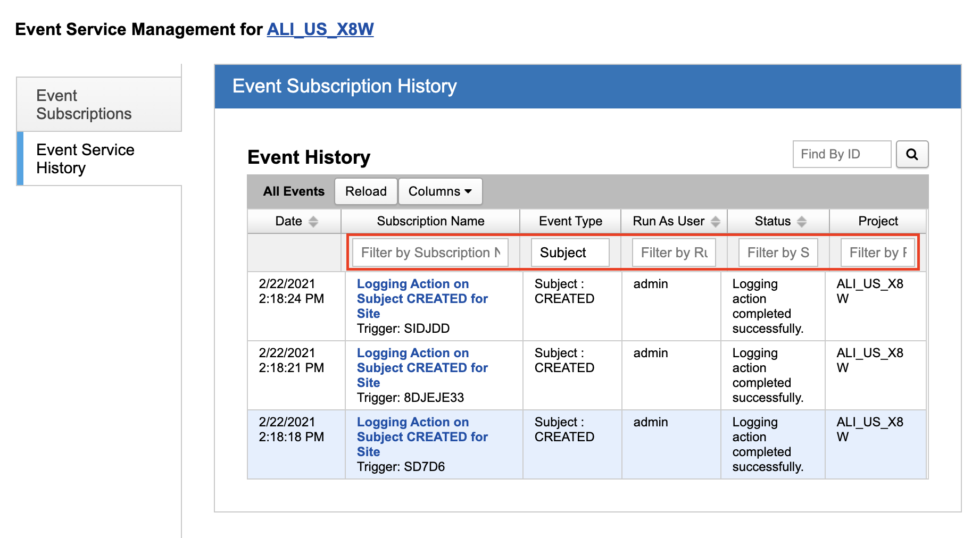Screen dimensions: 980x538
Task: Open the subscription link with trigger SIDJDD
Action: coord(422,299)
